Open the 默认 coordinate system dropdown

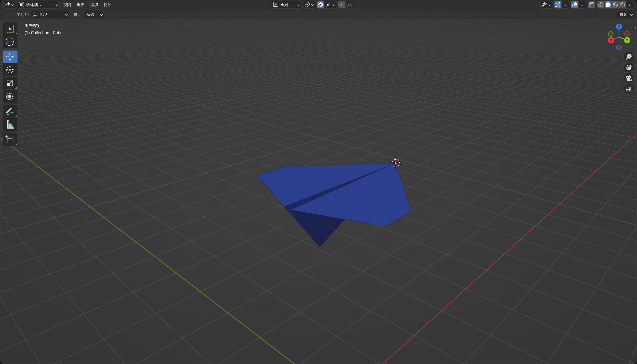tap(50, 15)
